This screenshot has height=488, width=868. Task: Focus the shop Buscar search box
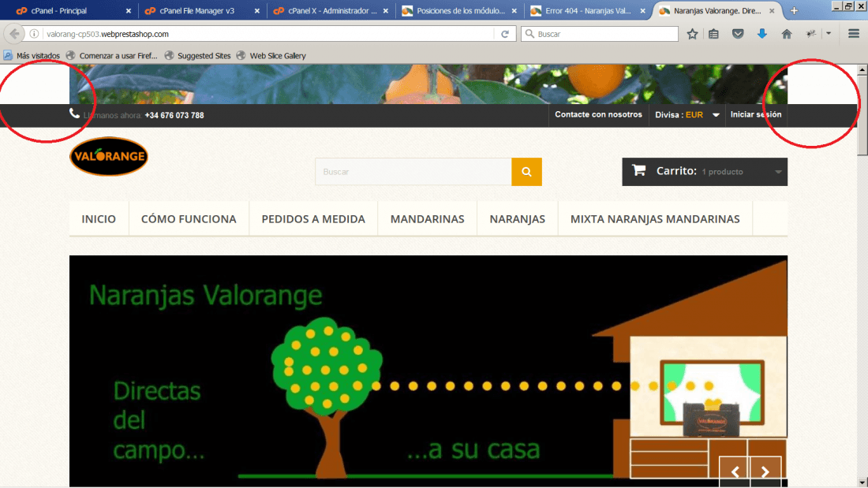coord(413,172)
